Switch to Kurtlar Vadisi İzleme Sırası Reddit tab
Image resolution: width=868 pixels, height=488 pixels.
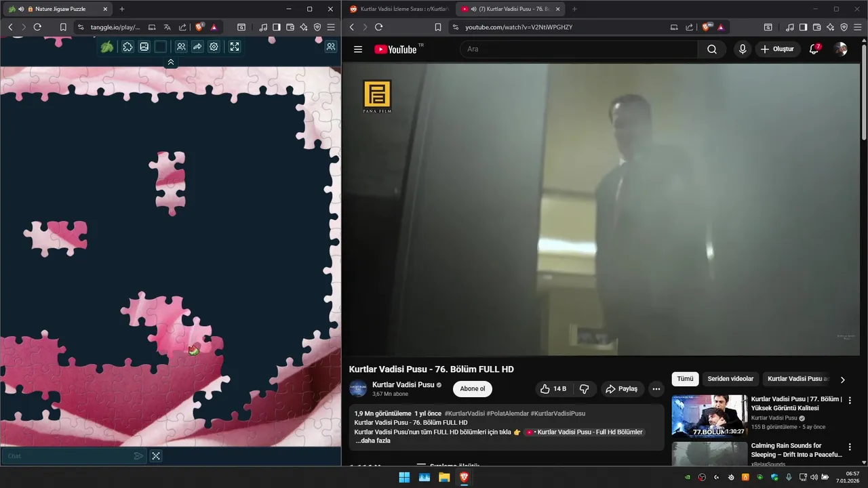point(399,9)
